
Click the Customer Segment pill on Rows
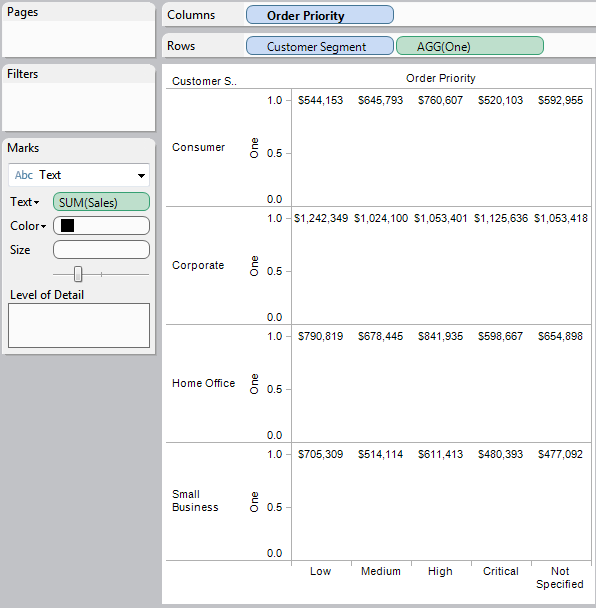[320, 46]
